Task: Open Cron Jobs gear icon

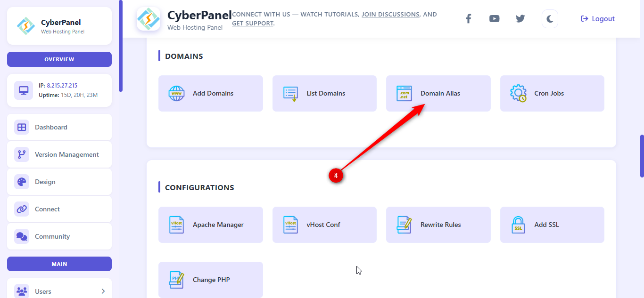Action: [518, 93]
